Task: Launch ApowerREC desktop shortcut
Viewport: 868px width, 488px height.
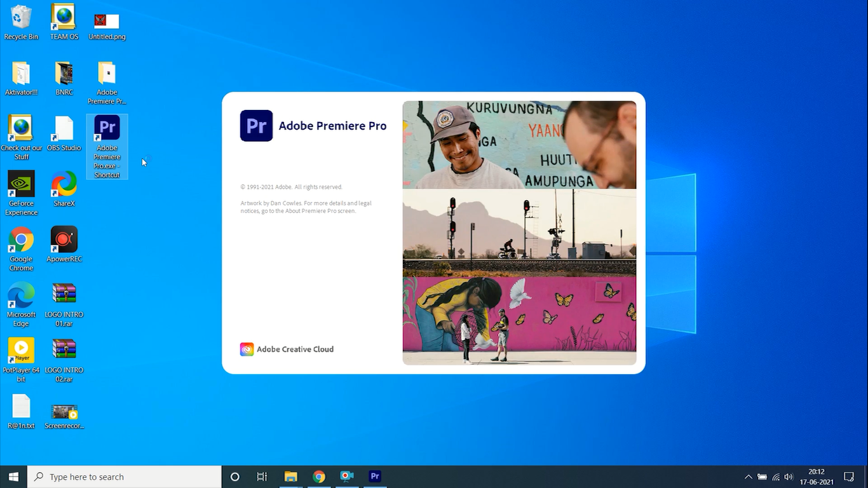Action: point(64,245)
